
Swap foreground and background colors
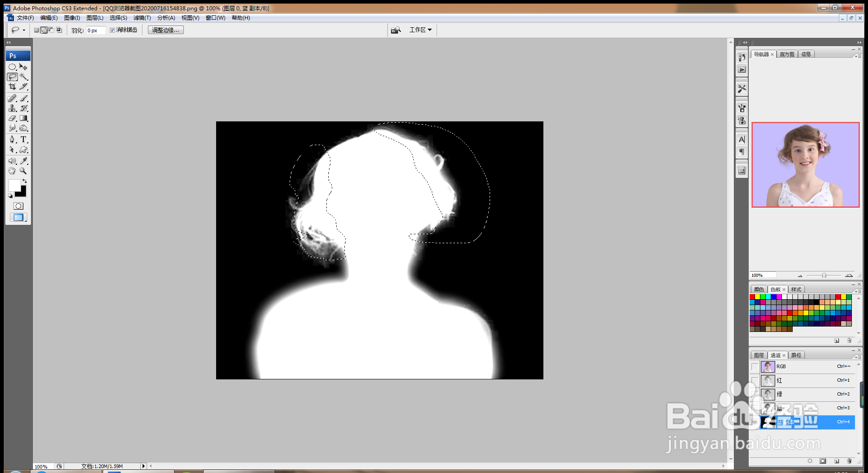tap(25, 181)
